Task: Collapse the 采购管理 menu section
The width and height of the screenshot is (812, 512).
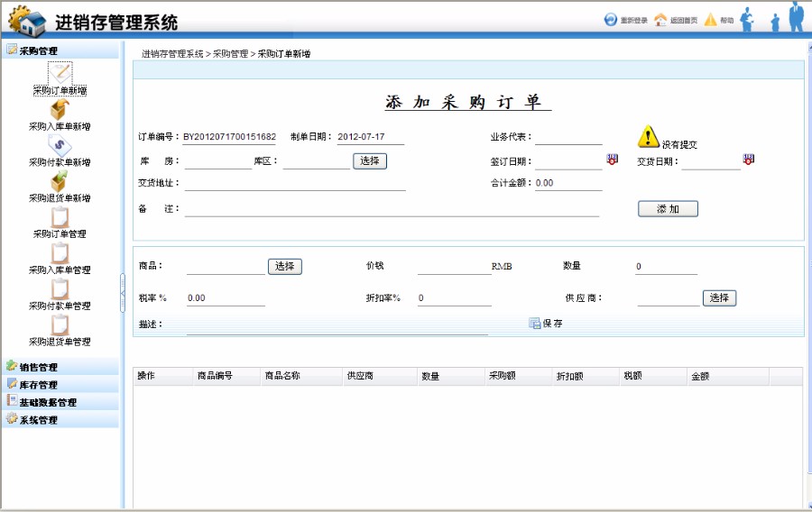Action: pyautogui.click(x=60, y=50)
